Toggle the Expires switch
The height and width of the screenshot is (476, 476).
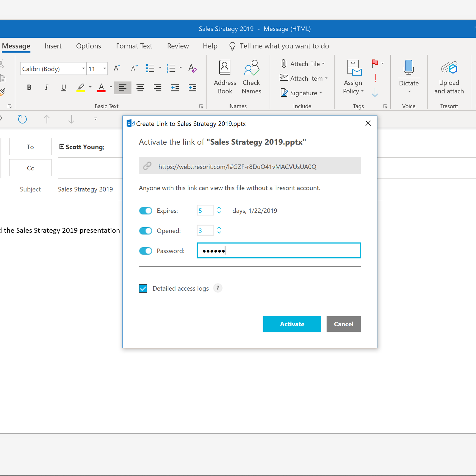tap(145, 211)
